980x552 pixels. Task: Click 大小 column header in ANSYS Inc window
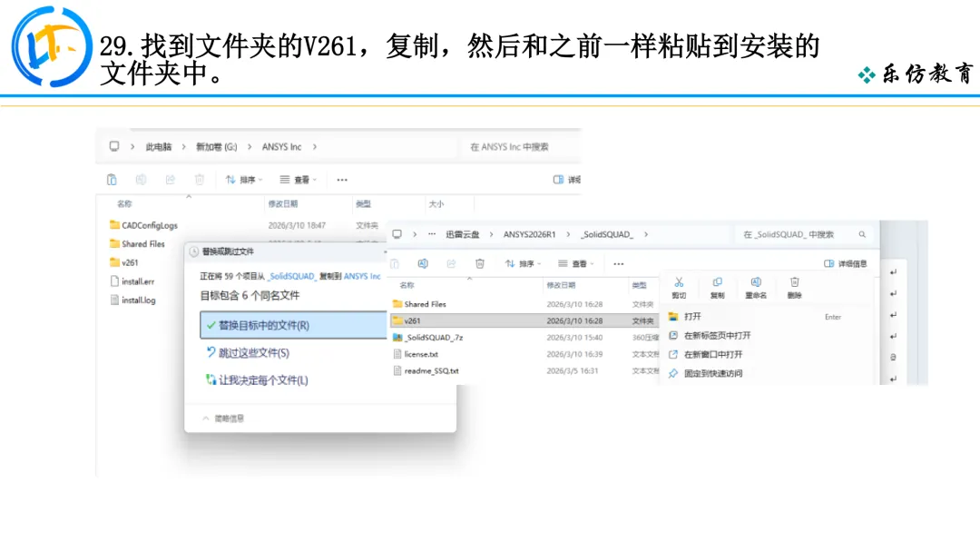[436, 203]
